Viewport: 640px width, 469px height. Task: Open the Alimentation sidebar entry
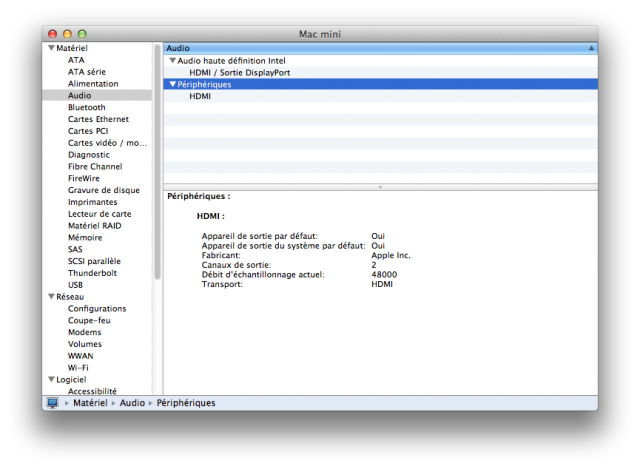point(93,84)
